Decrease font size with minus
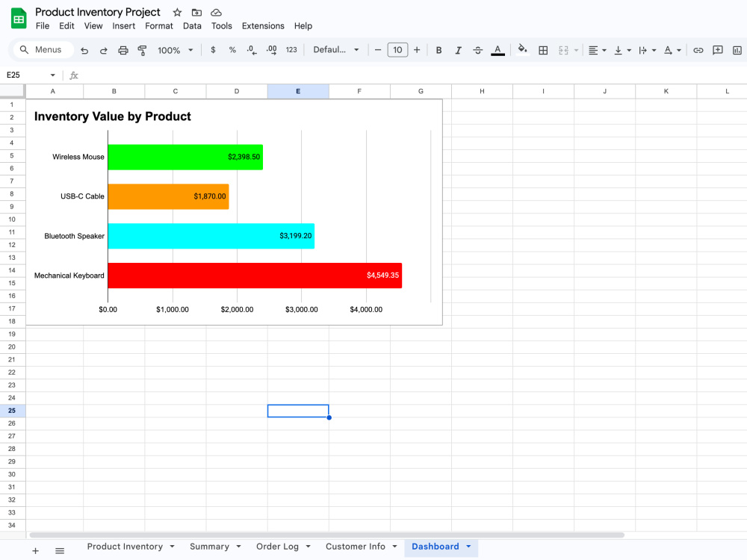 pos(378,49)
